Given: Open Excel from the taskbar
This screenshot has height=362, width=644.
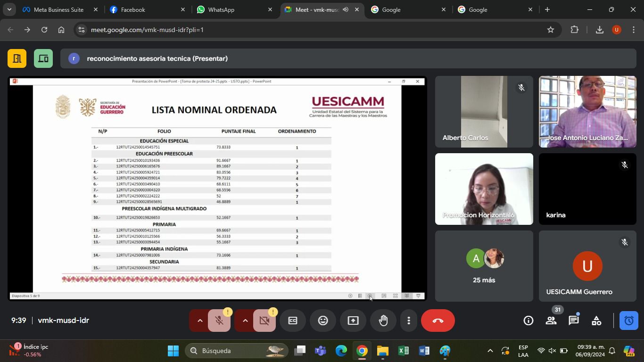Looking at the screenshot, I should pos(403,351).
